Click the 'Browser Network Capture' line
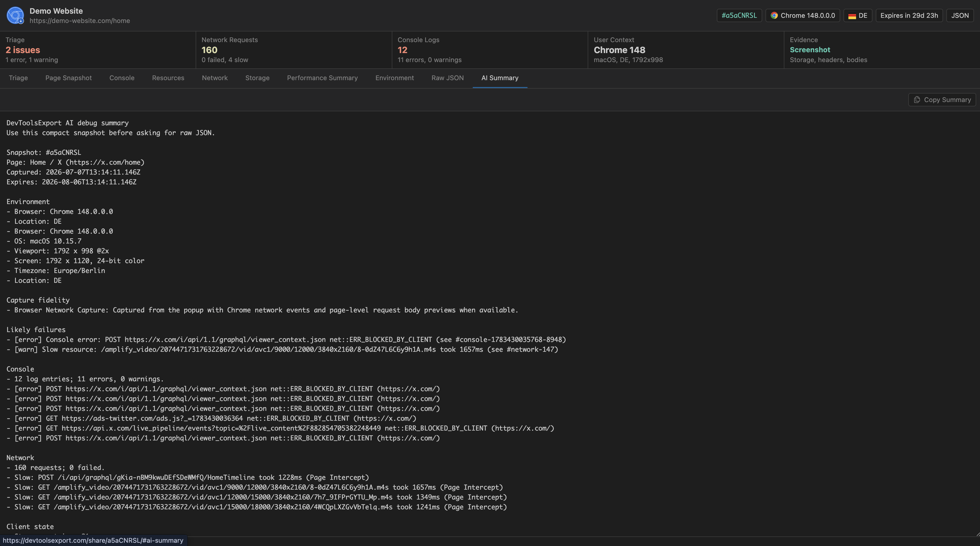Image resolution: width=980 pixels, height=546 pixels. [x=262, y=310]
